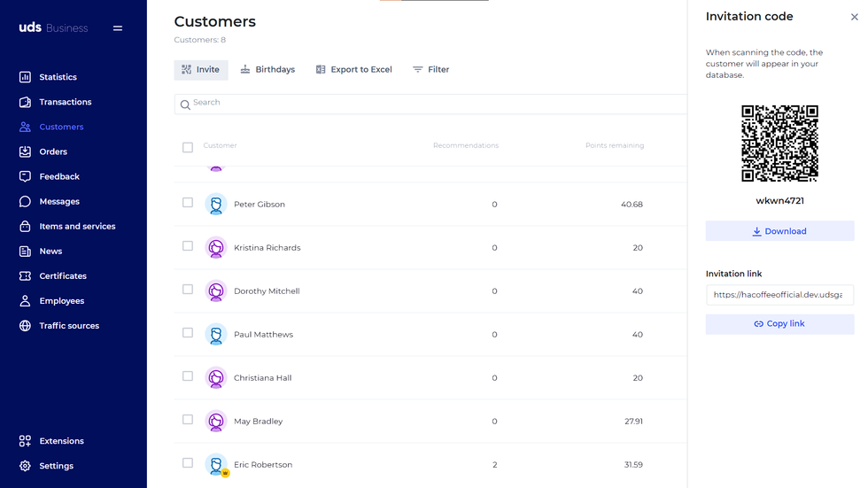Open the Birthdays view
Viewport: 868px width, 488px height.
(x=267, y=70)
